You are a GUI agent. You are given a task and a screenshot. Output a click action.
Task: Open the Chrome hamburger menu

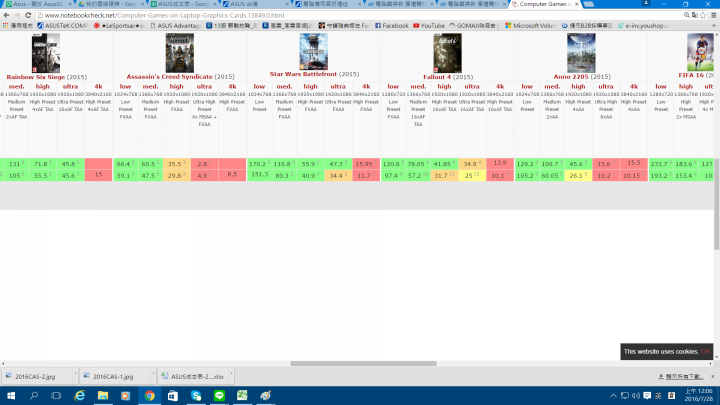point(714,15)
